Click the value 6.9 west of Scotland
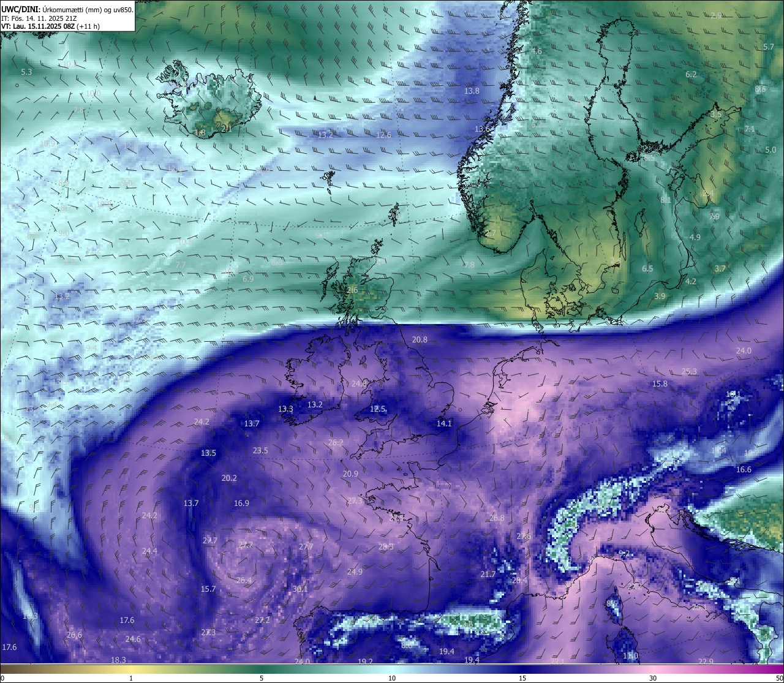Viewport: 784px width, 683px height. pyautogui.click(x=248, y=279)
